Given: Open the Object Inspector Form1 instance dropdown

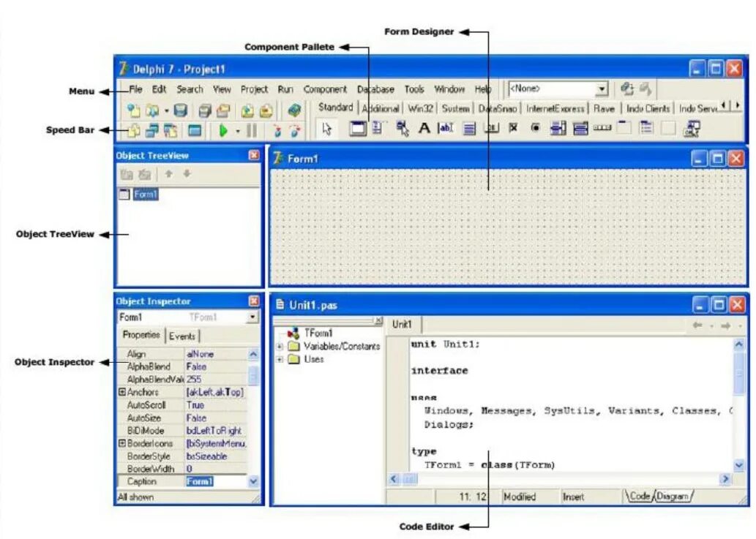Looking at the screenshot, I should click(252, 317).
